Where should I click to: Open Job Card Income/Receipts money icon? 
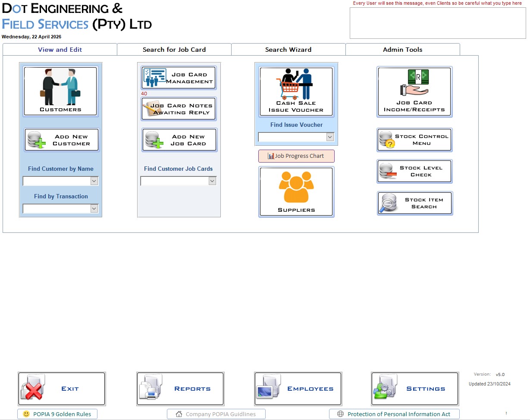coord(414,83)
